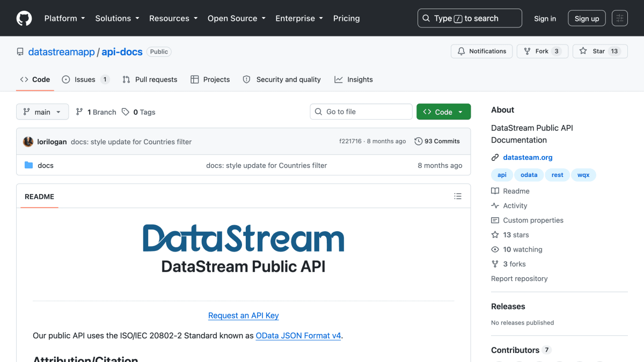Image resolution: width=644 pixels, height=362 pixels.
Task: Switch to the Code tab
Action: [35, 79]
